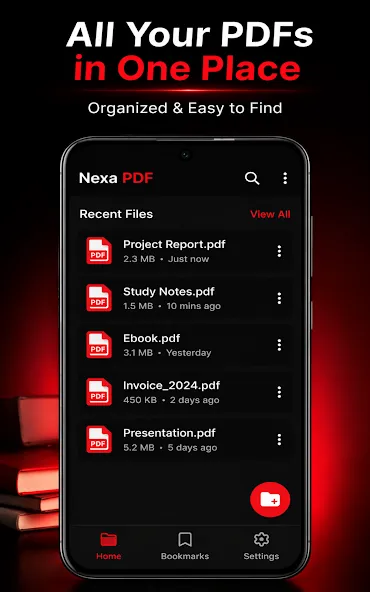Screen dimensions: 370x592
Task: Switch to the Bookmarks tab
Action: (x=185, y=546)
